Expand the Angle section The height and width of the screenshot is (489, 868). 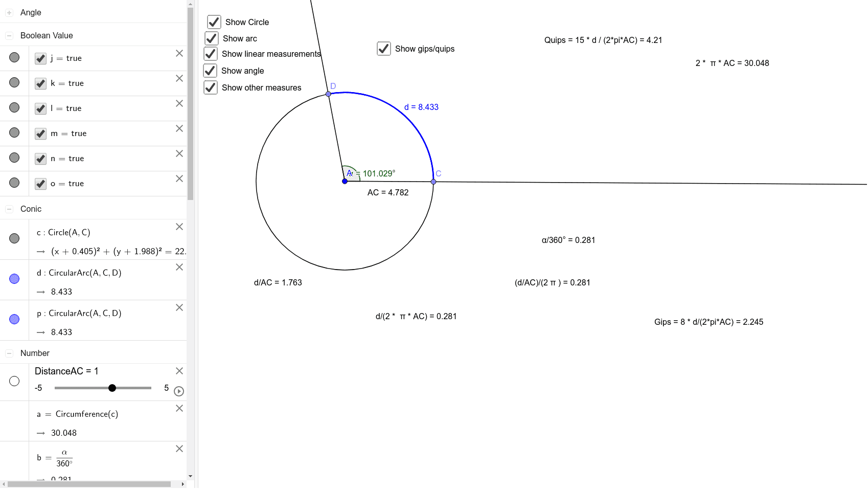[9, 12]
